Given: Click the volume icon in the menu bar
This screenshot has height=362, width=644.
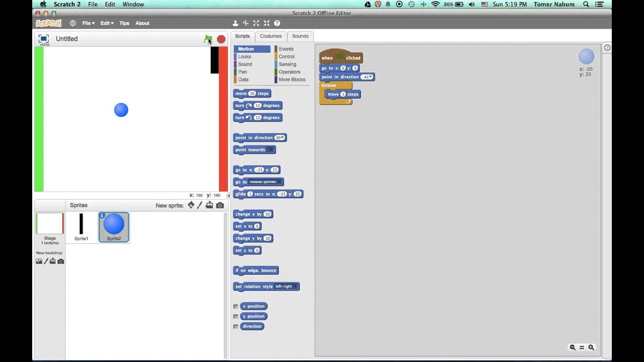Looking at the screenshot, I should (471, 4).
